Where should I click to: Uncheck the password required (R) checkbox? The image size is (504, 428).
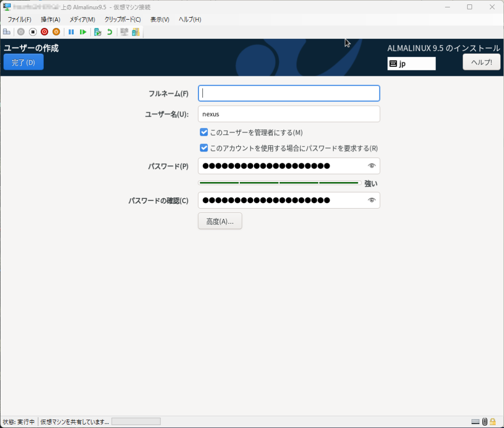[204, 148]
